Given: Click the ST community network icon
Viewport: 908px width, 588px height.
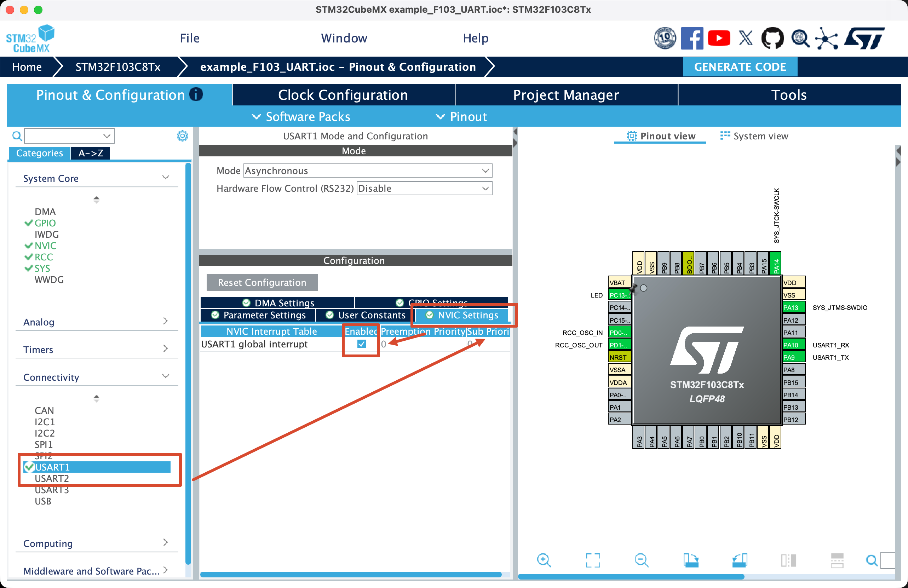Looking at the screenshot, I should [826, 38].
